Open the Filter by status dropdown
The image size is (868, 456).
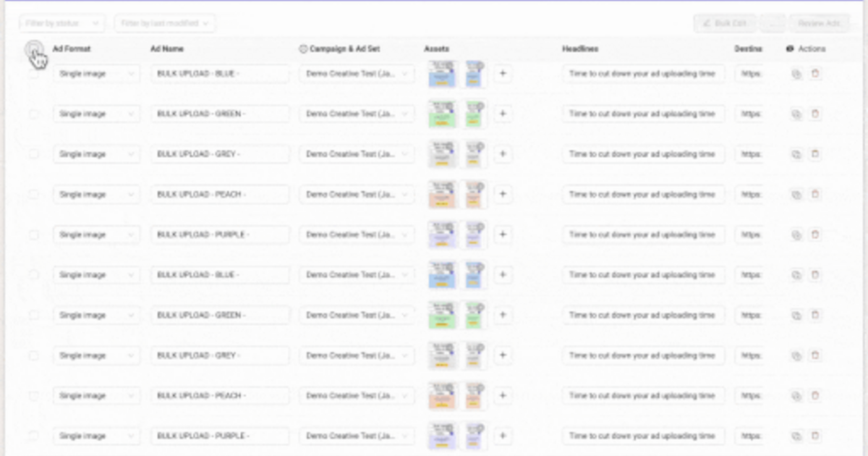(x=63, y=24)
